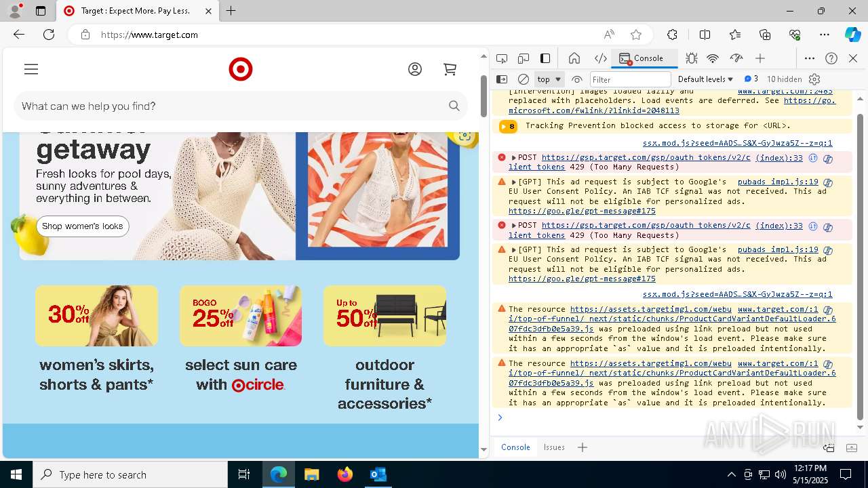Create a live expression with eye icon
Screen dimensions: 868x488
(x=577, y=79)
